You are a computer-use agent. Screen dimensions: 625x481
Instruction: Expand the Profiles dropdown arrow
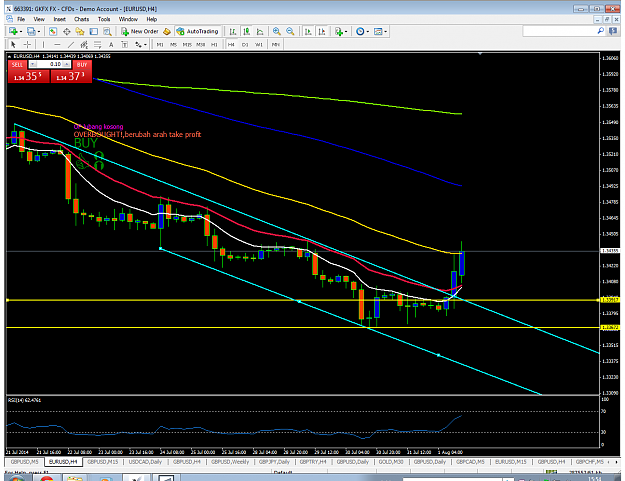point(39,31)
